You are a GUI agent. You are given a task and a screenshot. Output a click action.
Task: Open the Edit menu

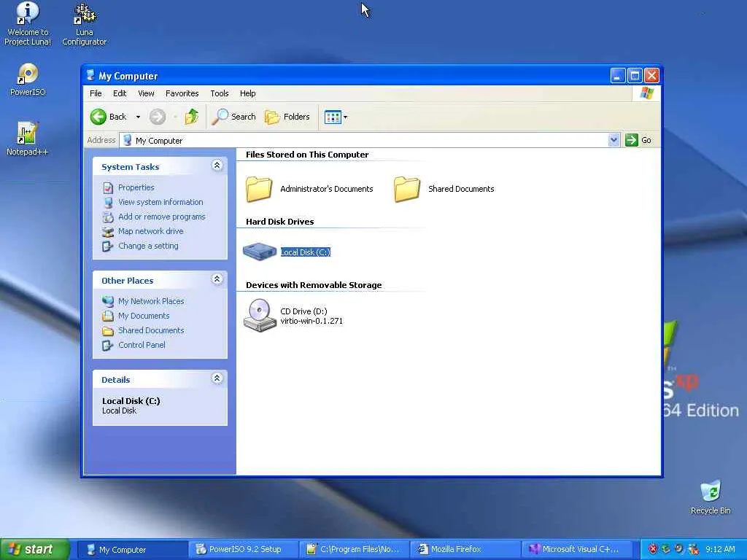click(120, 93)
